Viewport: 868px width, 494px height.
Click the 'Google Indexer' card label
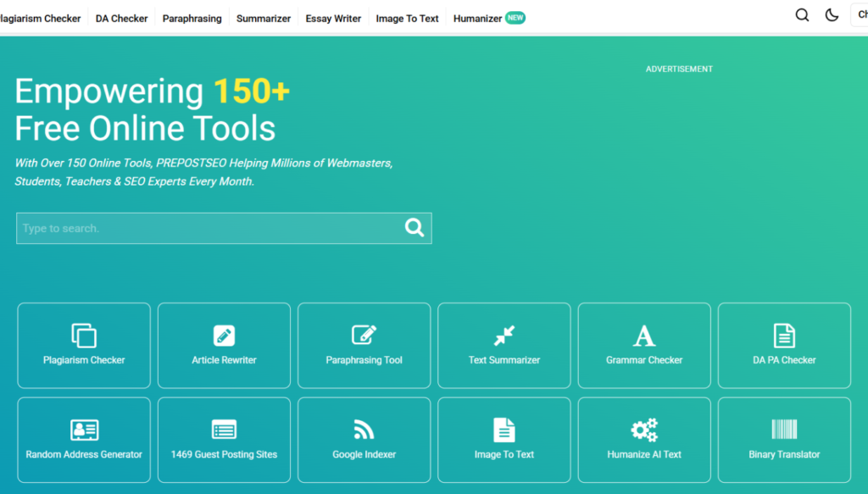(x=364, y=455)
